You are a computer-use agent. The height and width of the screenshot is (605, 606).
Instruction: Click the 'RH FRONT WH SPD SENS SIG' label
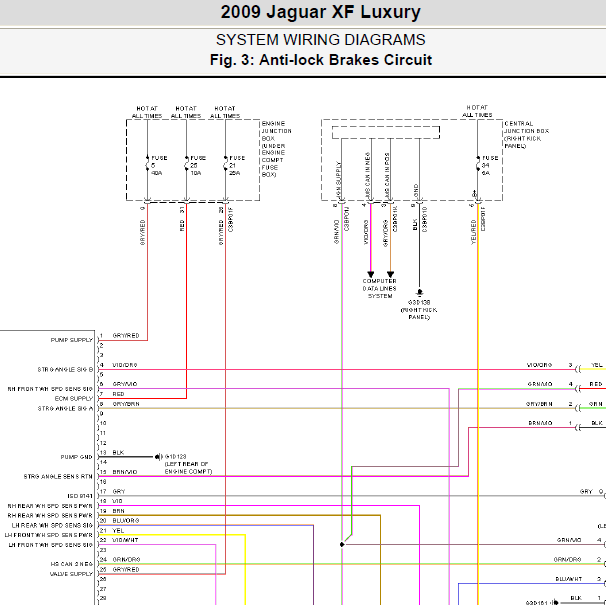[50, 389]
